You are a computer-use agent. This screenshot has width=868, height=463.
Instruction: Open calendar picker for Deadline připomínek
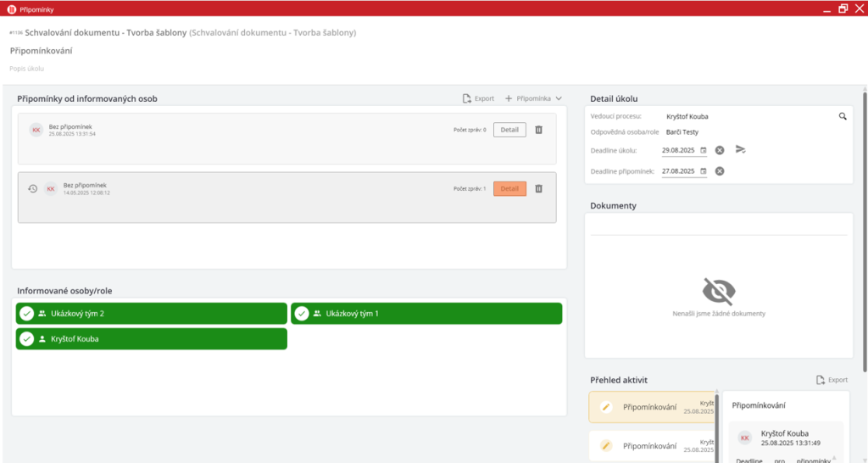pyautogui.click(x=703, y=171)
